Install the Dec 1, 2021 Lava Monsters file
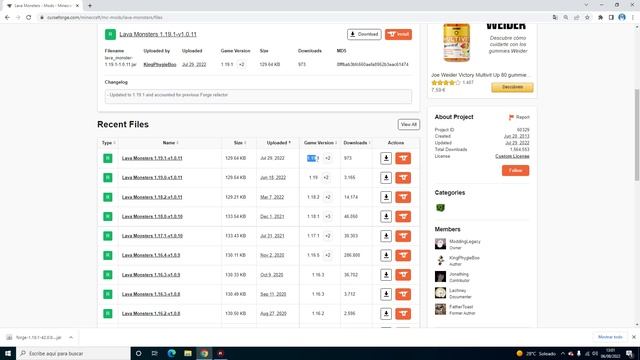 point(403,216)
